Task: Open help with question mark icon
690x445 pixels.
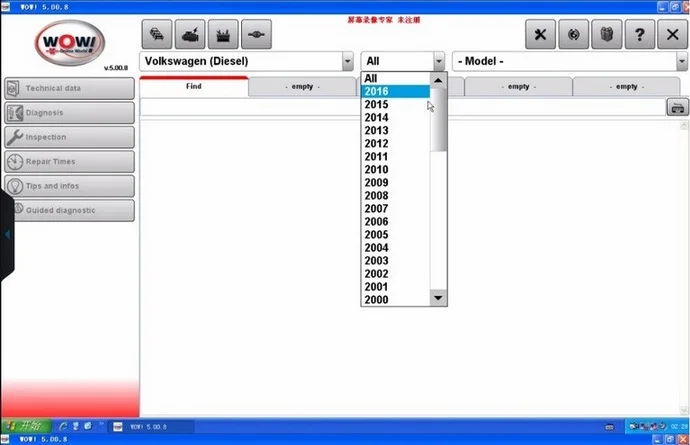Action: [640, 34]
